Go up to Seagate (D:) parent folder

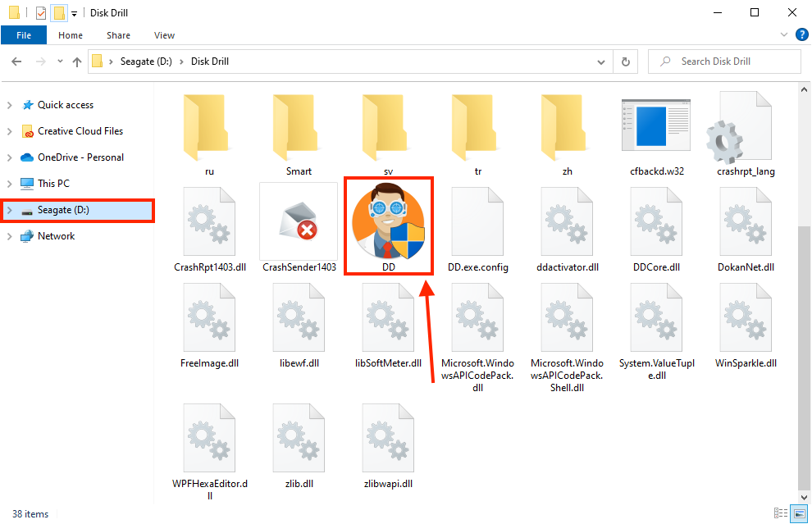pos(77,62)
